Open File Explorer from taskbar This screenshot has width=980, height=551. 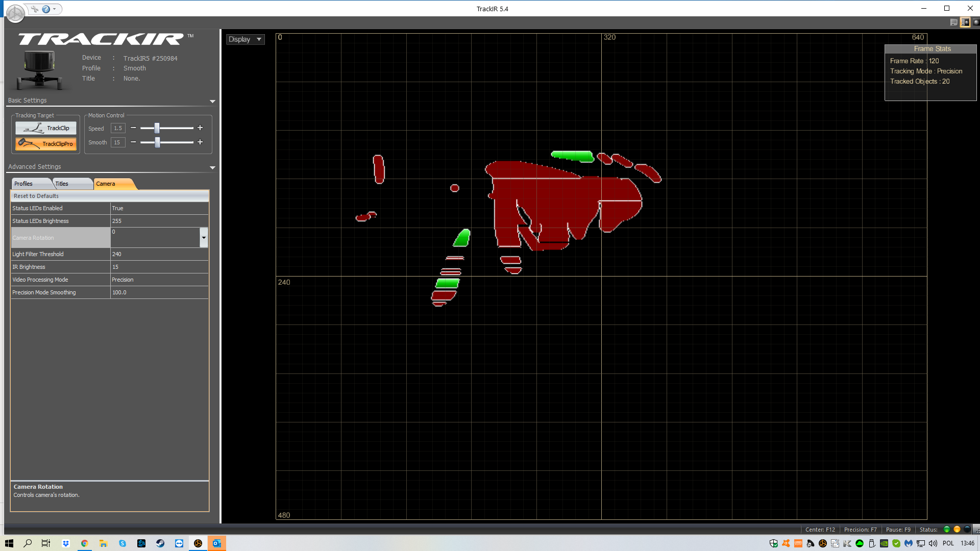[103, 543]
